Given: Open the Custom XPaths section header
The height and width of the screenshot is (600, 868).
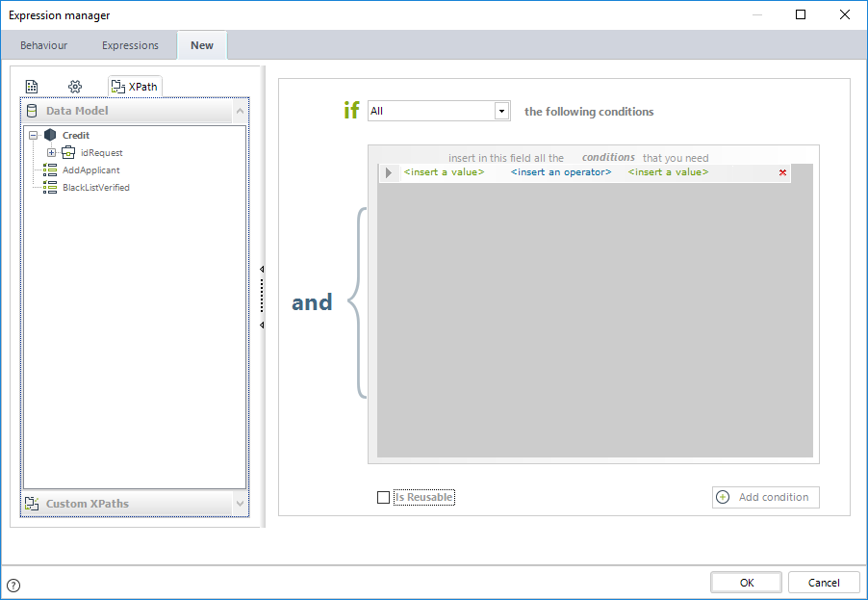Looking at the screenshot, I should (135, 503).
